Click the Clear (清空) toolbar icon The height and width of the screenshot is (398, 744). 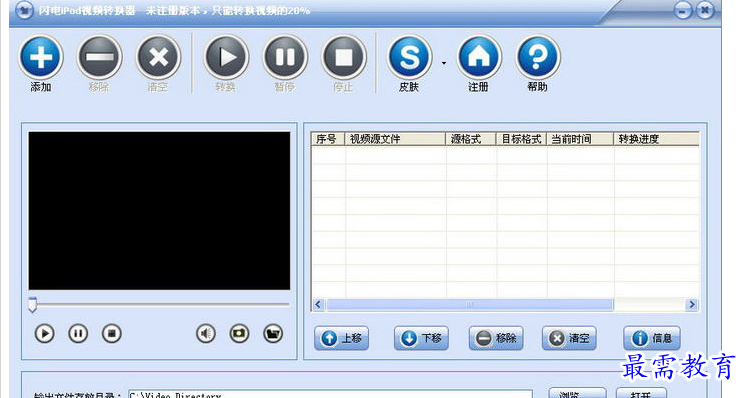158,57
